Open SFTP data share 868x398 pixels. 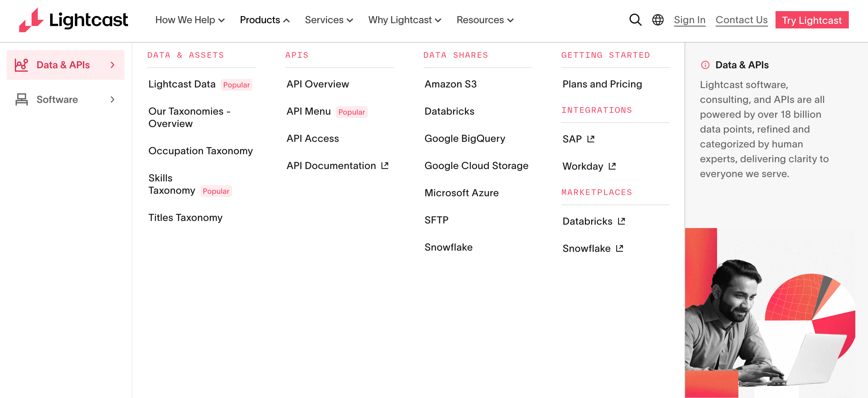[436, 220]
